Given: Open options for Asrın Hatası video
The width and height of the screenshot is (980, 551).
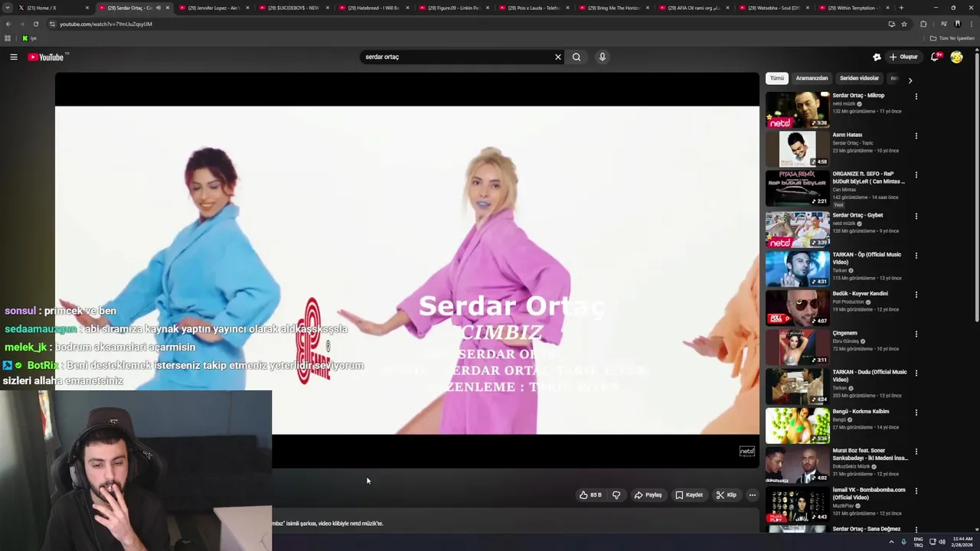Looking at the screenshot, I should pos(916,136).
